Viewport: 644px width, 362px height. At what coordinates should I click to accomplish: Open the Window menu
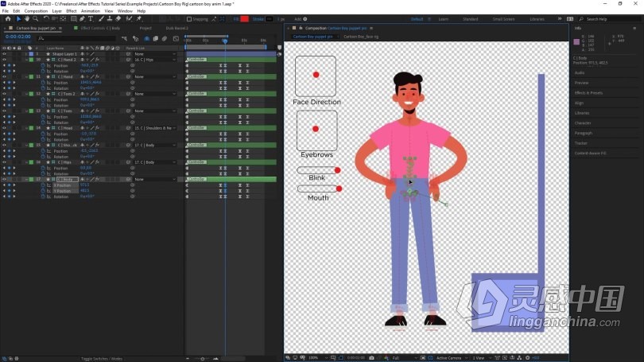[125, 11]
